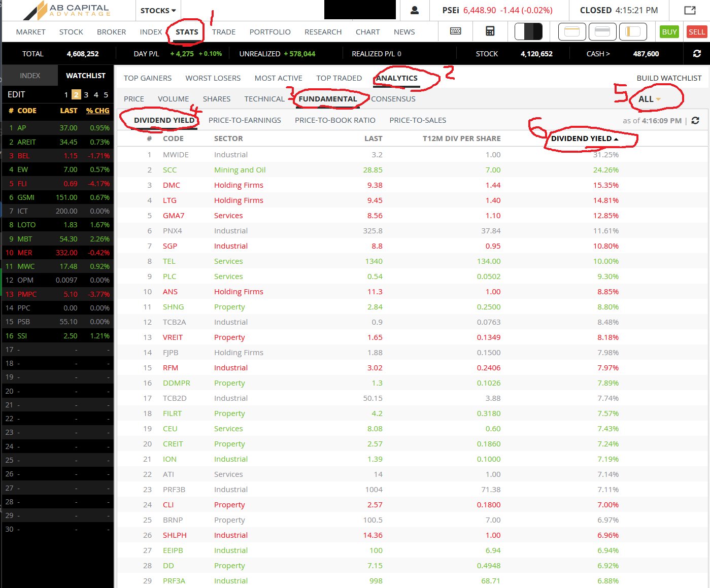Click the user account icon
Image resolution: width=710 pixels, height=588 pixels.
tap(415, 11)
